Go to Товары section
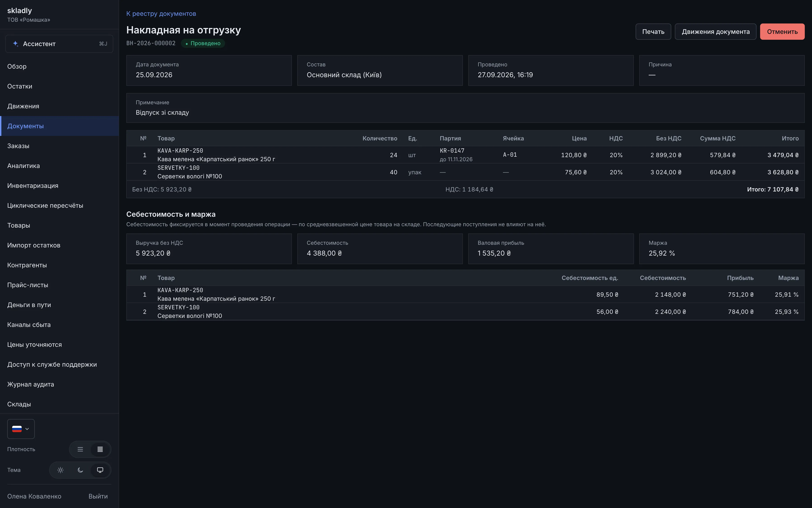Image resolution: width=812 pixels, height=508 pixels. pos(59,225)
